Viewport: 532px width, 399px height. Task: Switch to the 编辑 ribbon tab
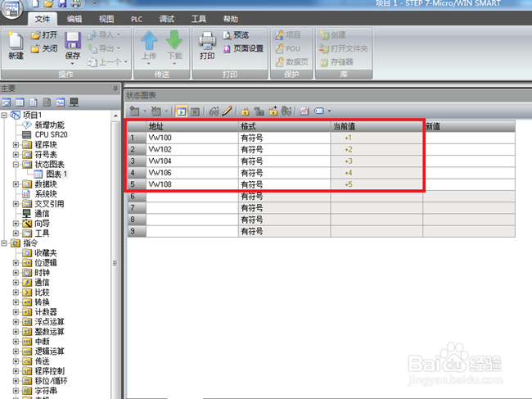point(74,19)
